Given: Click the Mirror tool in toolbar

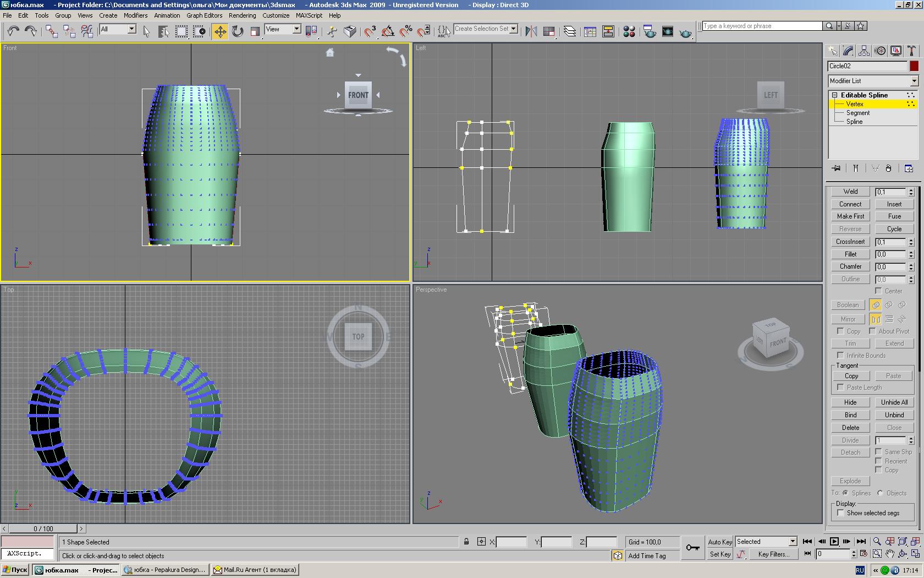Looking at the screenshot, I should click(x=531, y=31).
